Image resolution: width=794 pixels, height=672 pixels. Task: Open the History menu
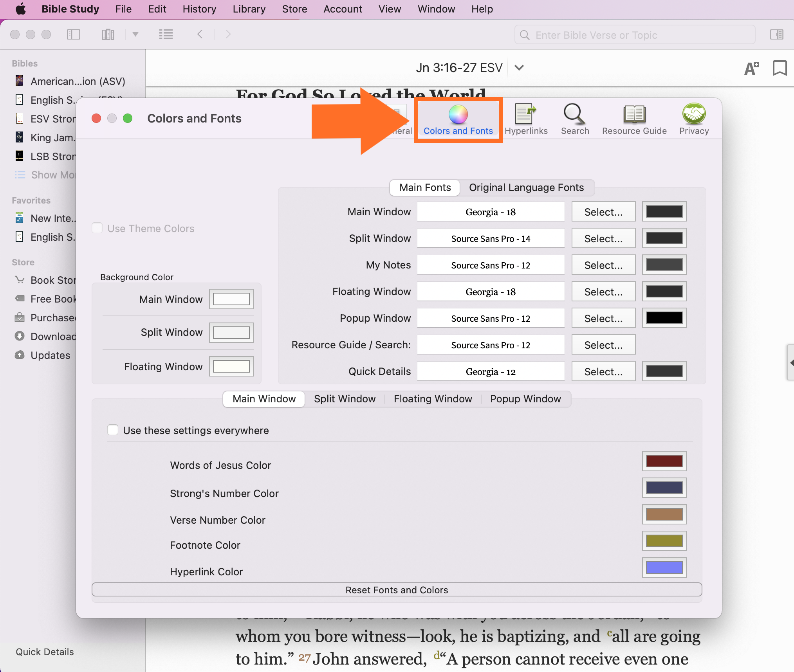199,9
